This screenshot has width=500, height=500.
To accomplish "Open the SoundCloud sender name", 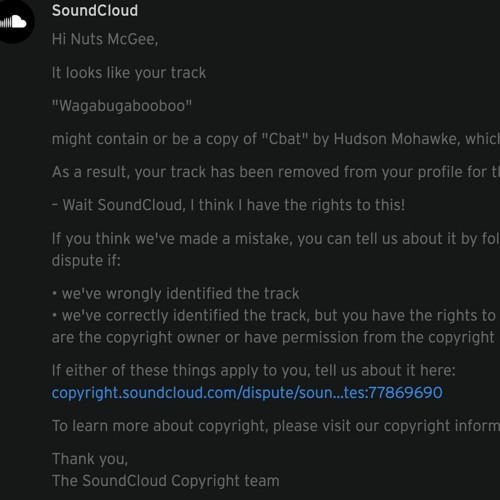I will (95, 11).
